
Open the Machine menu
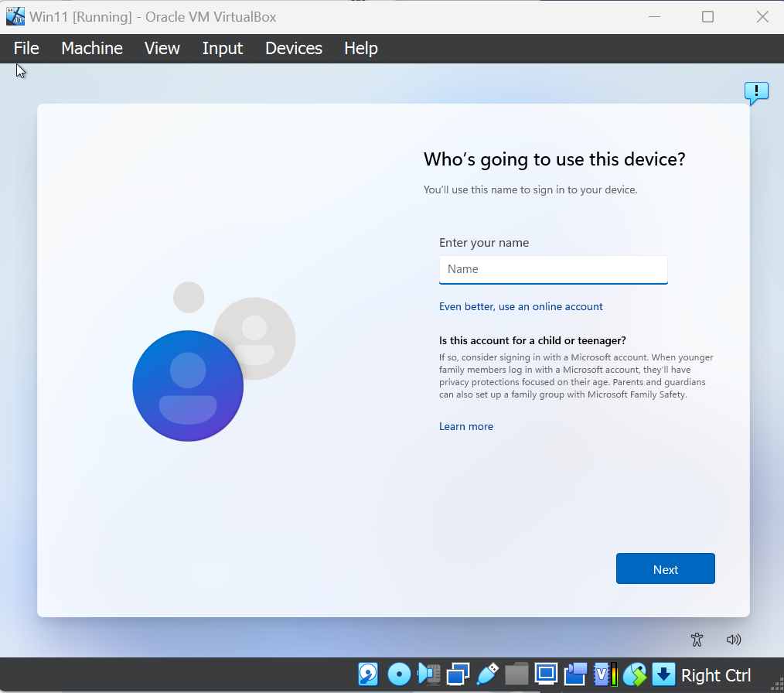(92, 48)
